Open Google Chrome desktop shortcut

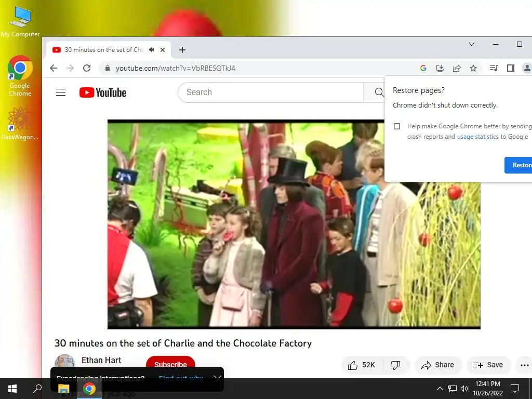pyautogui.click(x=20, y=76)
